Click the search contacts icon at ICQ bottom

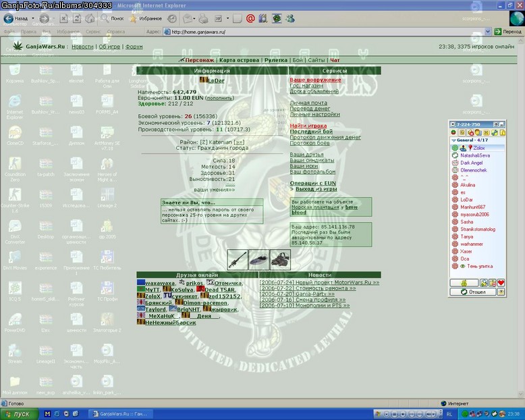tap(484, 283)
